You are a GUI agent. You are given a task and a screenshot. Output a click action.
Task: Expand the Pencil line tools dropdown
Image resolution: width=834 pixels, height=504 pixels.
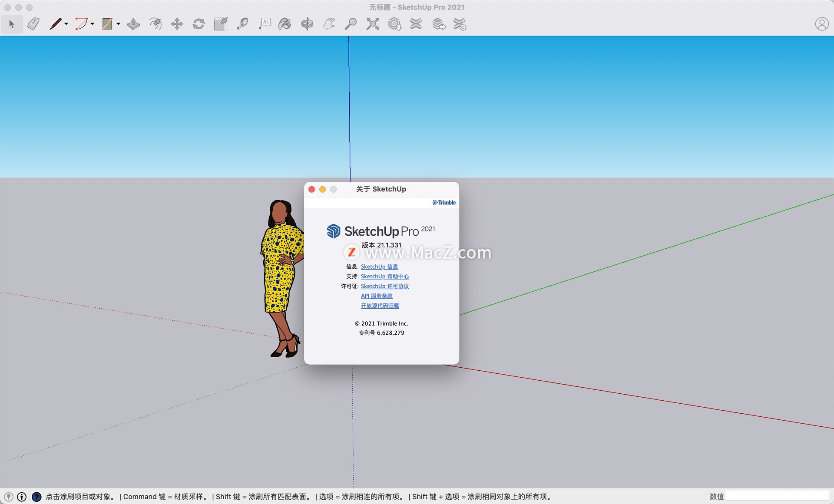(x=66, y=24)
